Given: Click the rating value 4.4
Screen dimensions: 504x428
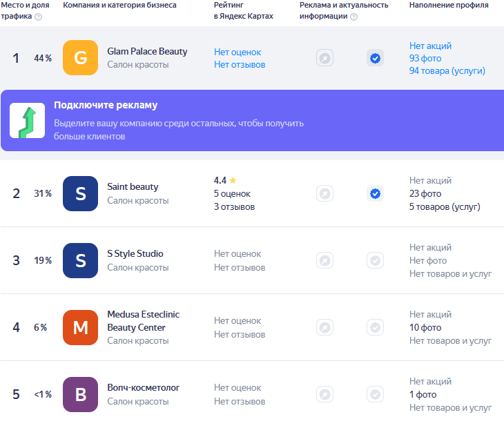Looking at the screenshot, I should 220,180.
